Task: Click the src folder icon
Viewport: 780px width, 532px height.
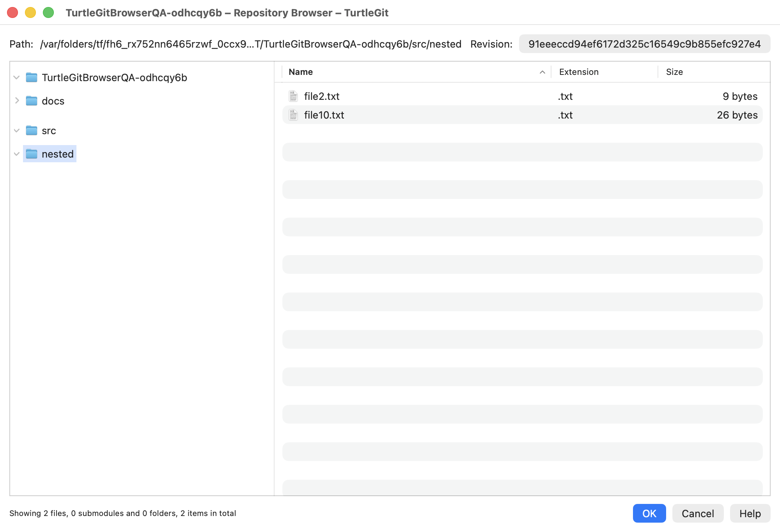Action: (32, 131)
